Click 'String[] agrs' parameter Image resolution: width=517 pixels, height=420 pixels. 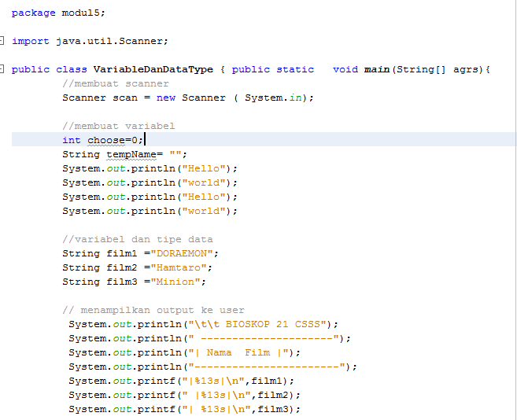(437, 69)
